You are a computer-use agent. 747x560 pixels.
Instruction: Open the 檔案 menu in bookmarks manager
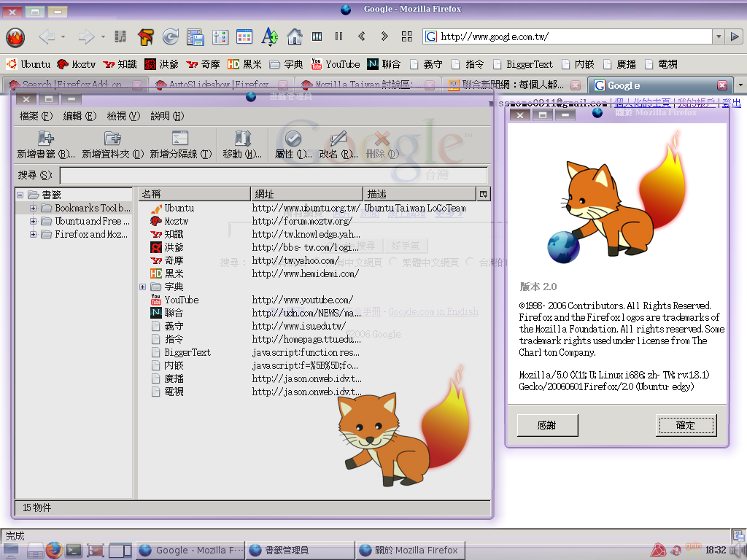coord(36,116)
